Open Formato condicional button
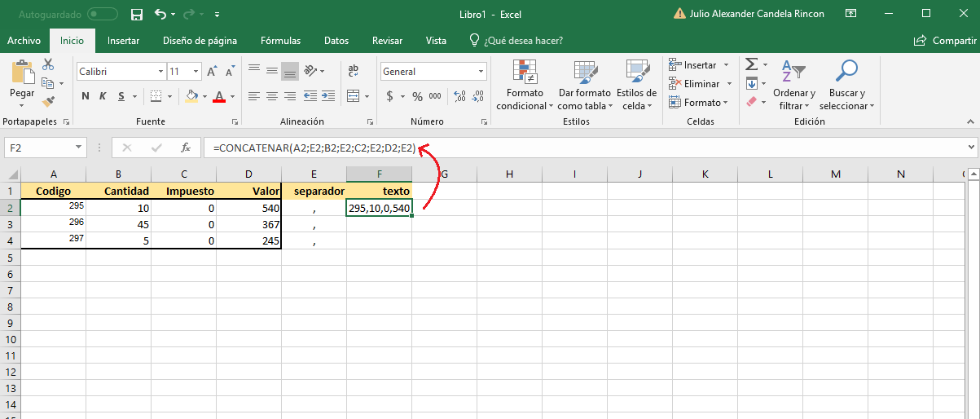Screen dimensions: 980x419 tap(524, 86)
